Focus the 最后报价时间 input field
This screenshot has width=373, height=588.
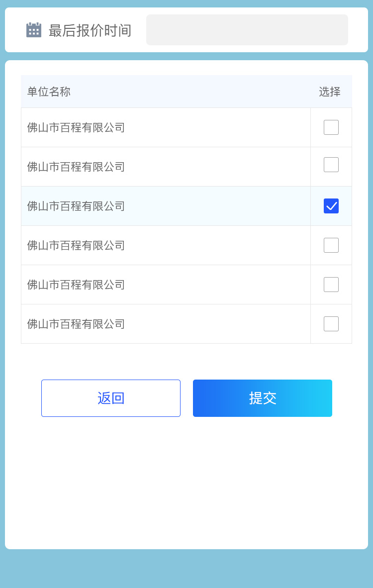tap(247, 30)
